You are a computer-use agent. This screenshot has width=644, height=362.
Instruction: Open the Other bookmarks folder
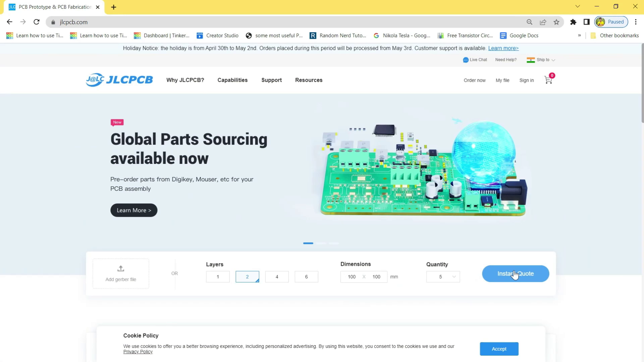[x=614, y=36]
